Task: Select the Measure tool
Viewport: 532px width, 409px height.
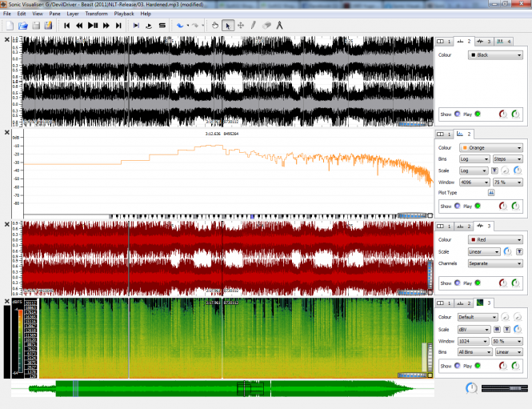Action: (279, 26)
